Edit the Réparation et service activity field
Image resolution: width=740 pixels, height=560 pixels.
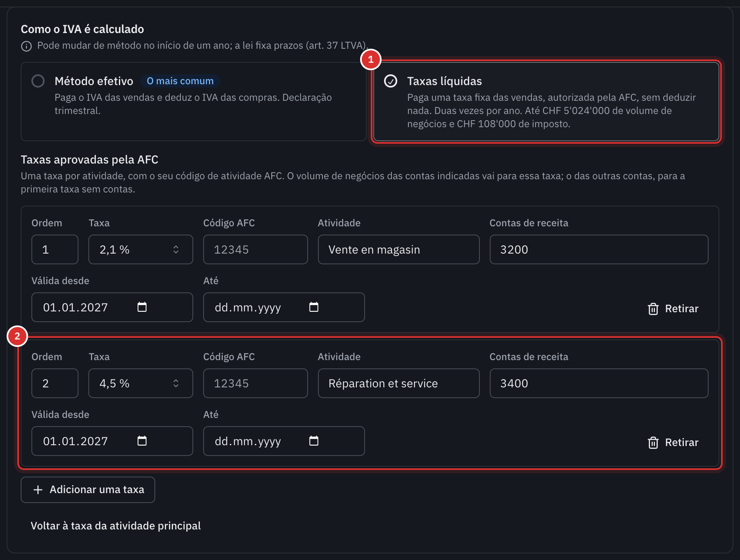399,383
